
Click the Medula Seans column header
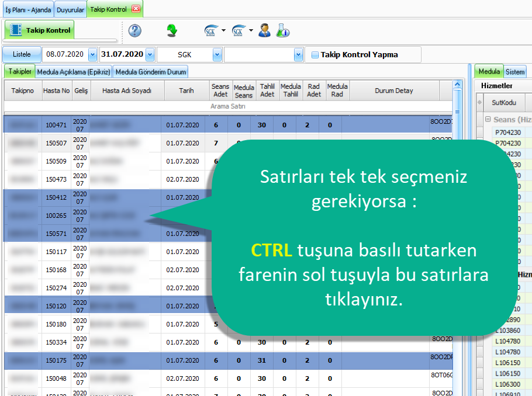pyautogui.click(x=244, y=91)
